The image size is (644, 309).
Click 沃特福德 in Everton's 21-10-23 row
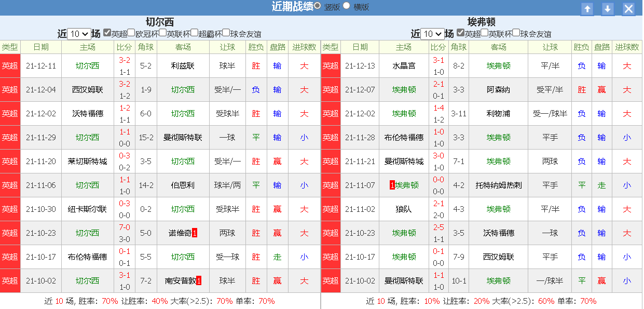tap(498, 233)
